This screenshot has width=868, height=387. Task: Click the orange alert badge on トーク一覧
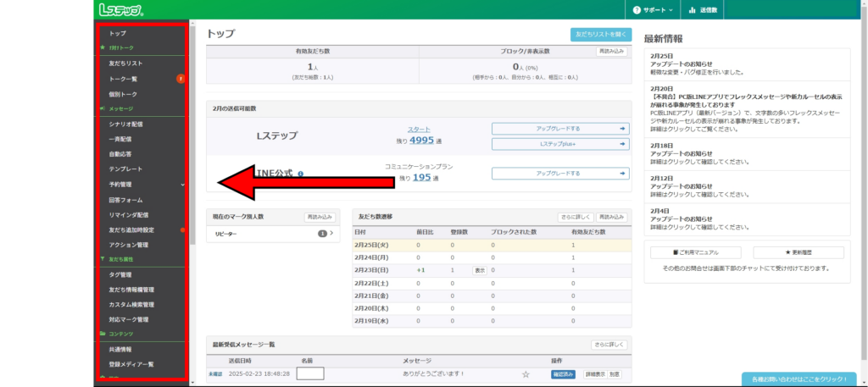(x=181, y=79)
